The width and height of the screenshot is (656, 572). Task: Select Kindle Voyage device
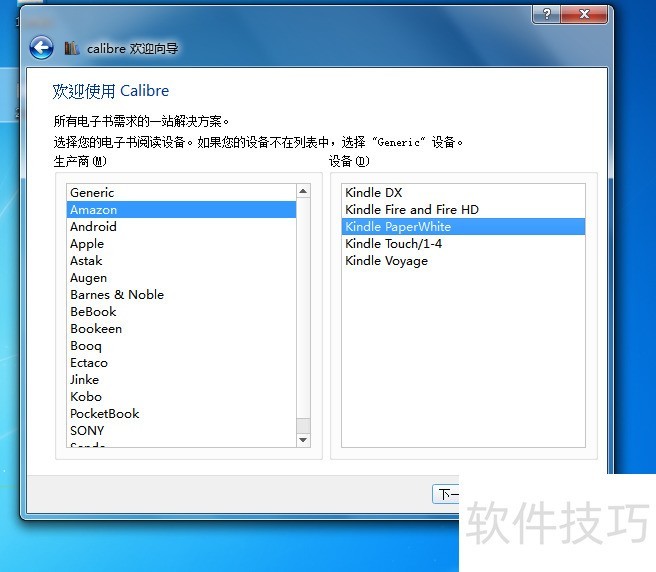point(463,261)
